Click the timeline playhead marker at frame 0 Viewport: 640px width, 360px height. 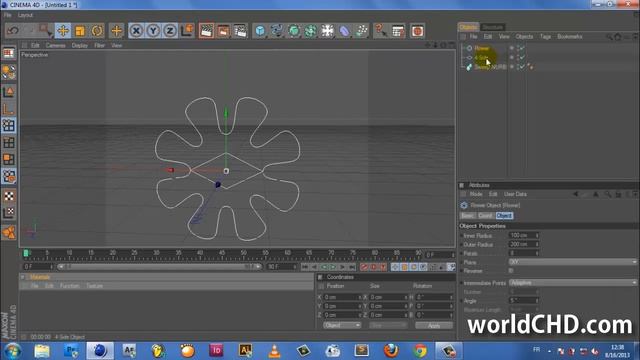(26, 253)
